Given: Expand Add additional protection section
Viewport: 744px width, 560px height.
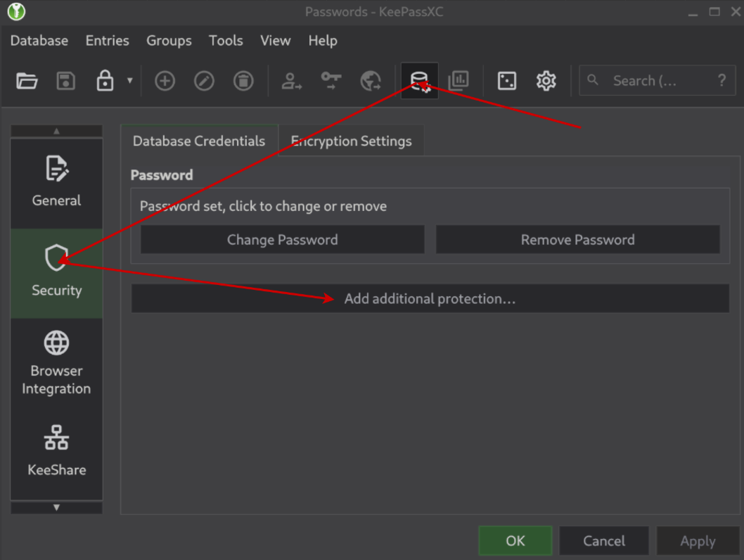Looking at the screenshot, I should [430, 299].
